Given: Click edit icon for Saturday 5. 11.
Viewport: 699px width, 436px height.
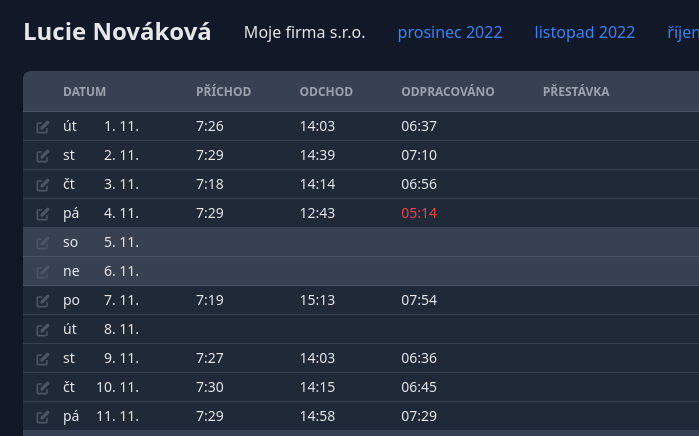Looking at the screenshot, I should [42, 243].
